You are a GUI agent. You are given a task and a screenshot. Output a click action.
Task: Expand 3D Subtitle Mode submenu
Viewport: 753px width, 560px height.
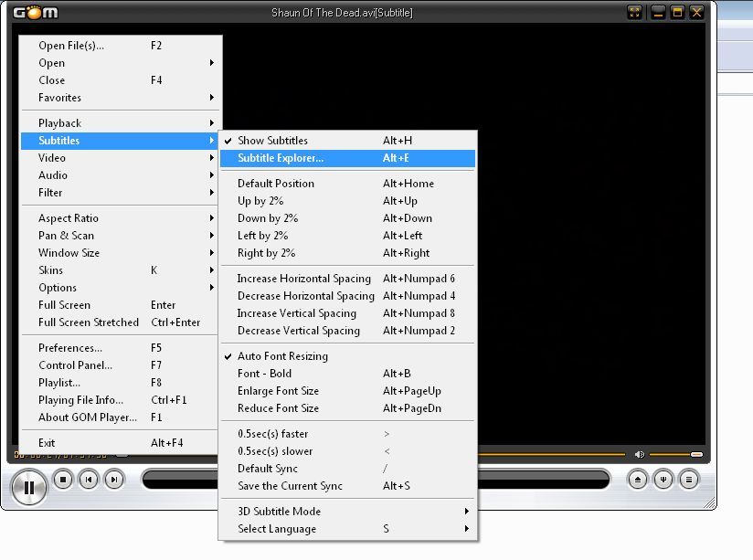coord(347,512)
